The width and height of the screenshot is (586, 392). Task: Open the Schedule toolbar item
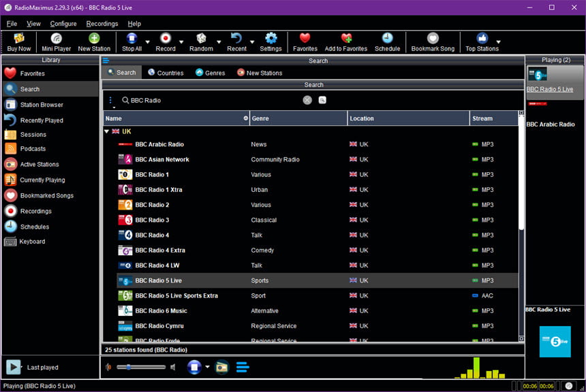click(x=387, y=42)
